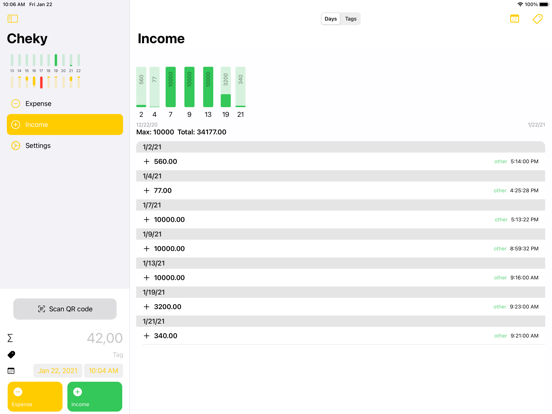Viewport: 552px width, 414px height.
Task: Select the chart bar for day 7
Action: (171, 87)
